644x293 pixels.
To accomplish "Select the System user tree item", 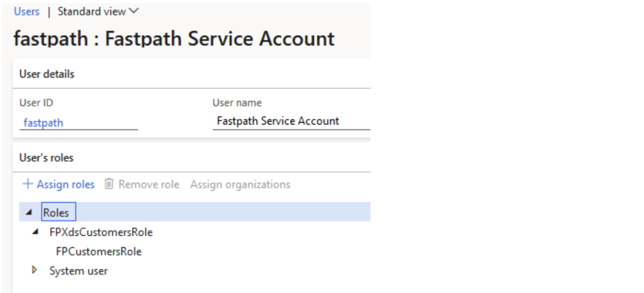I will point(78,271).
